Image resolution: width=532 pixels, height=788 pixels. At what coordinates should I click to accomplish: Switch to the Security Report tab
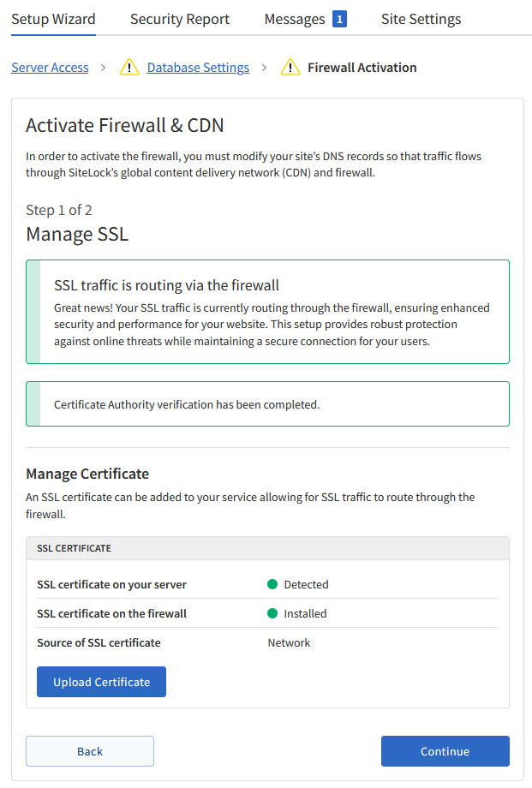tap(180, 19)
